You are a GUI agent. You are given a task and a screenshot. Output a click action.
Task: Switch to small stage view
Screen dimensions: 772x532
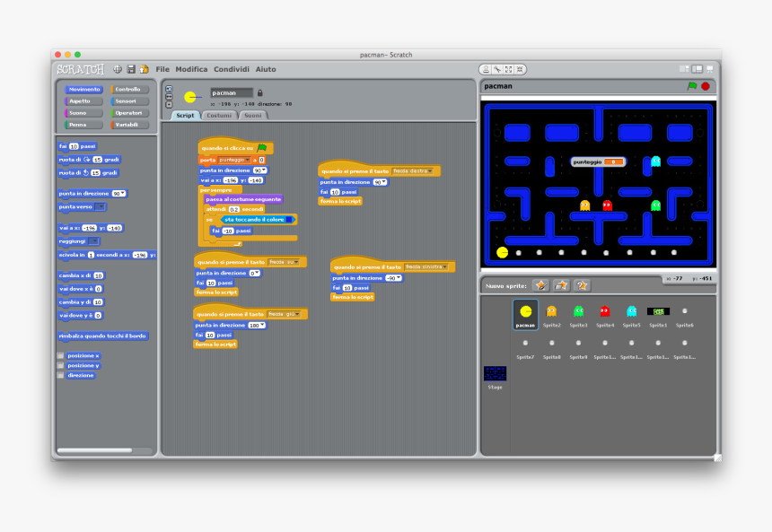coord(684,69)
